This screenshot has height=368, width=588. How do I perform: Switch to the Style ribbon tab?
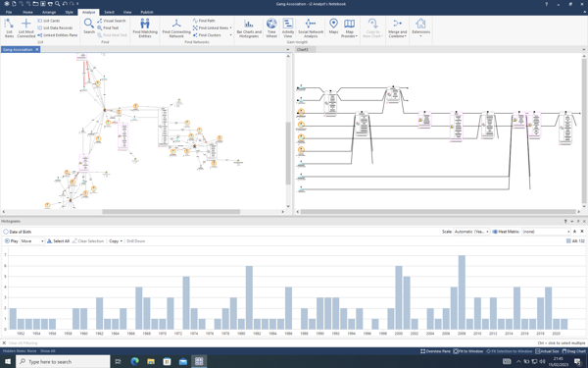69,12
